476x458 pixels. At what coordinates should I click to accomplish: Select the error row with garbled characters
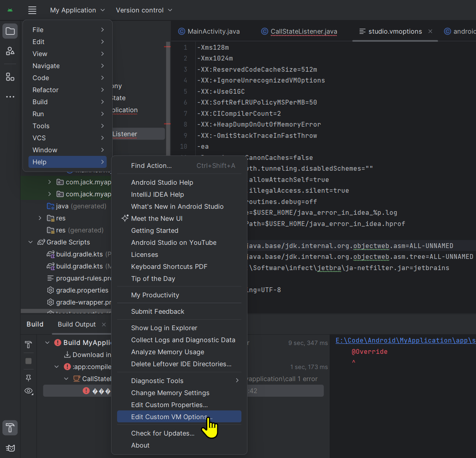point(183,391)
